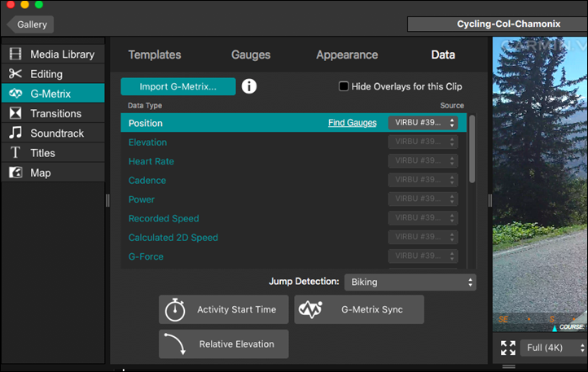This screenshot has height=372, width=588.
Task: Click the info icon beside Import G-Metrix
Action: pyautogui.click(x=249, y=86)
